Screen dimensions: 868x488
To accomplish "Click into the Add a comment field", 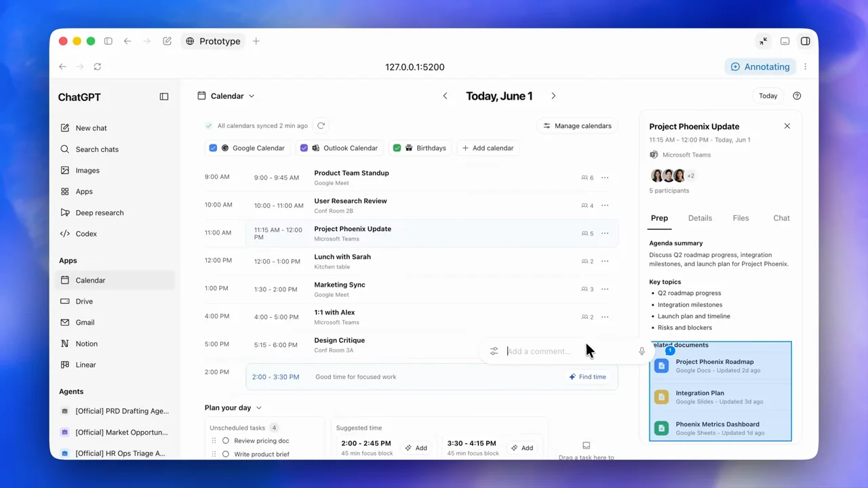I will [568, 351].
